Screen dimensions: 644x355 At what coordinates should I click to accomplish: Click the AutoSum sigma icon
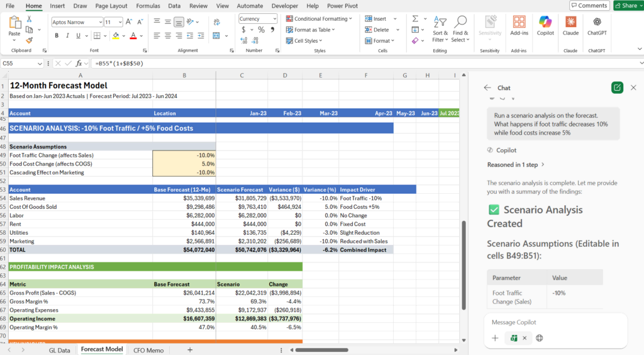pos(415,19)
